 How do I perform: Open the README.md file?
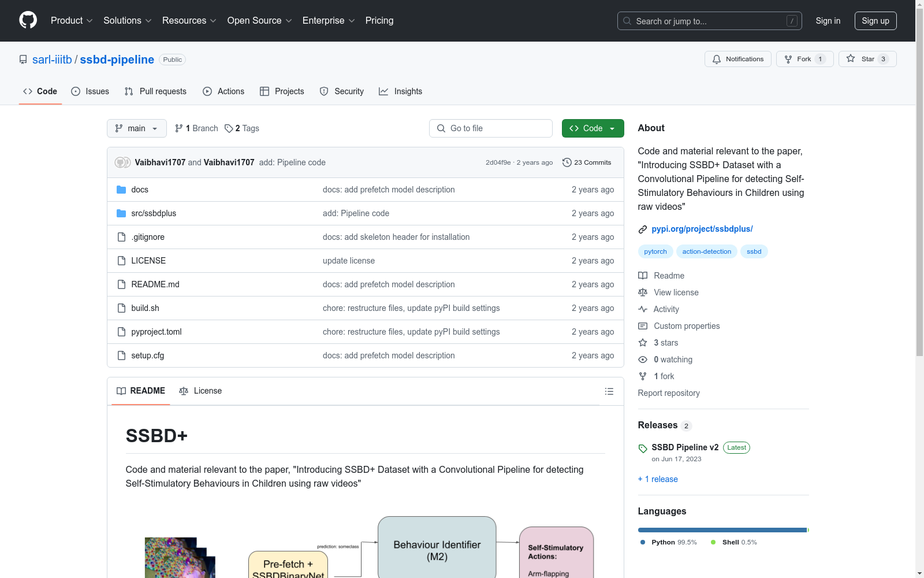click(x=155, y=284)
